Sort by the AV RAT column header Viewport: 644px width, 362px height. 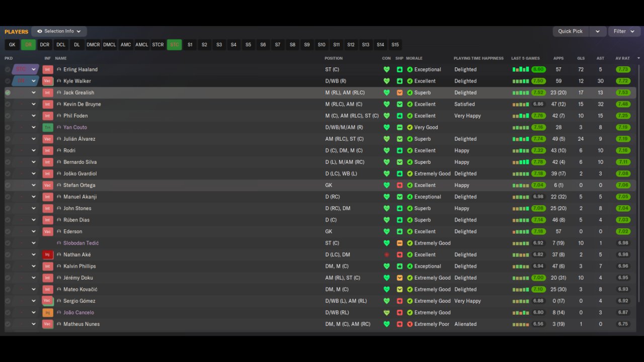coord(622,58)
